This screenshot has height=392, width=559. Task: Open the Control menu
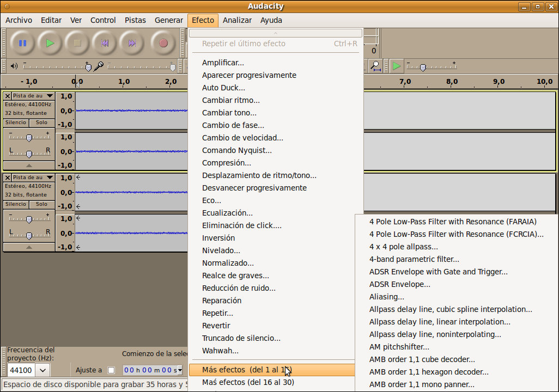pyautogui.click(x=103, y=20)
